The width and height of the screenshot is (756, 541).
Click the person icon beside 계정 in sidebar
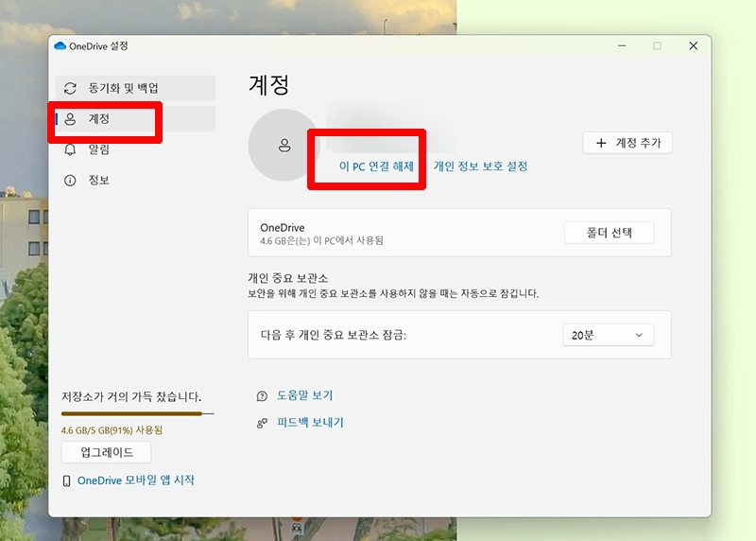[70, 119]
